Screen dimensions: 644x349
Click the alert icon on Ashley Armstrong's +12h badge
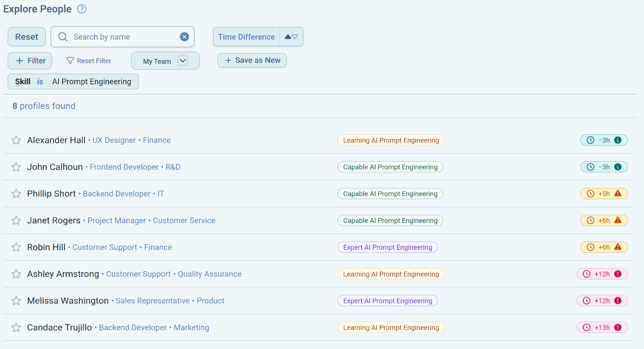[x=618, y=274]
